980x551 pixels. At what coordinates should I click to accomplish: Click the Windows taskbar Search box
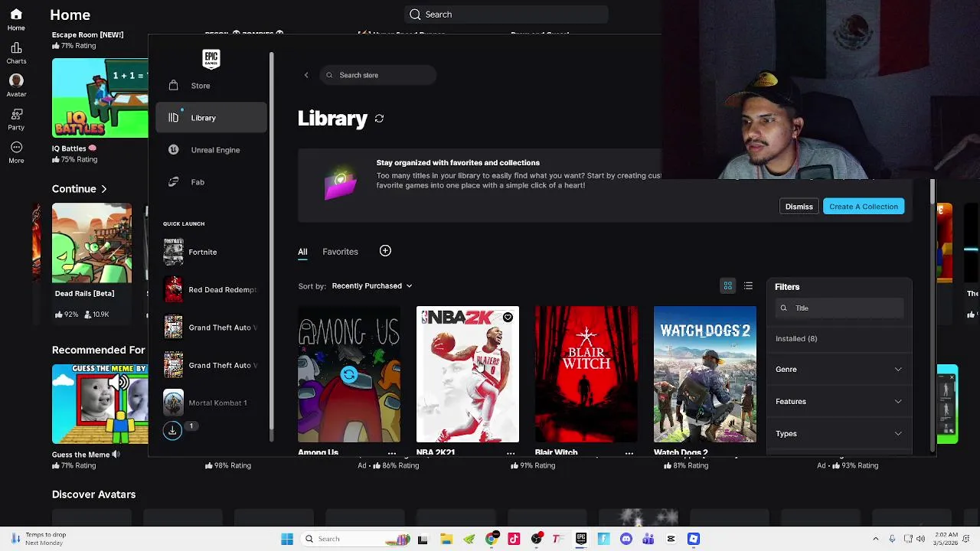tap(356, 539)
